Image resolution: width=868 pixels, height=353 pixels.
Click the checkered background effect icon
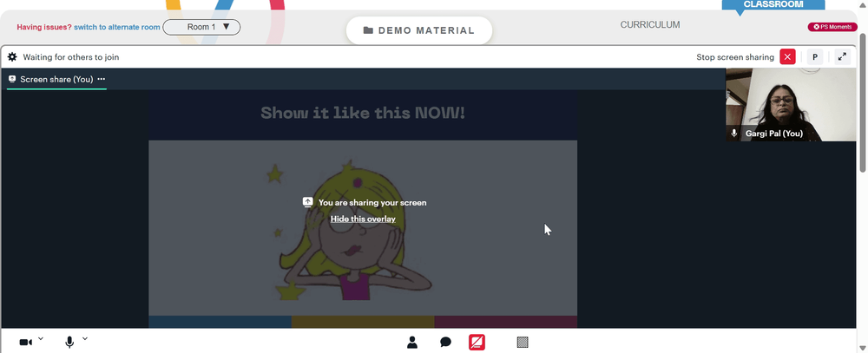coord(523,343)
